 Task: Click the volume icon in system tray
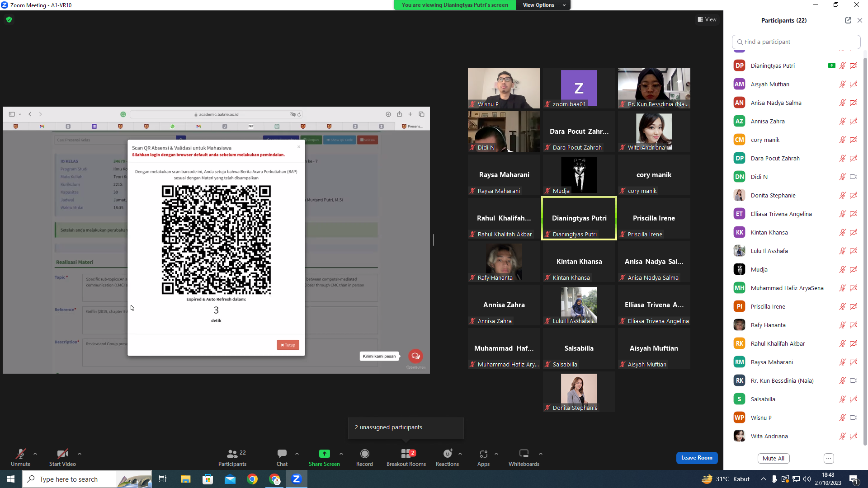pyautogui.click(x=807, y=479)
